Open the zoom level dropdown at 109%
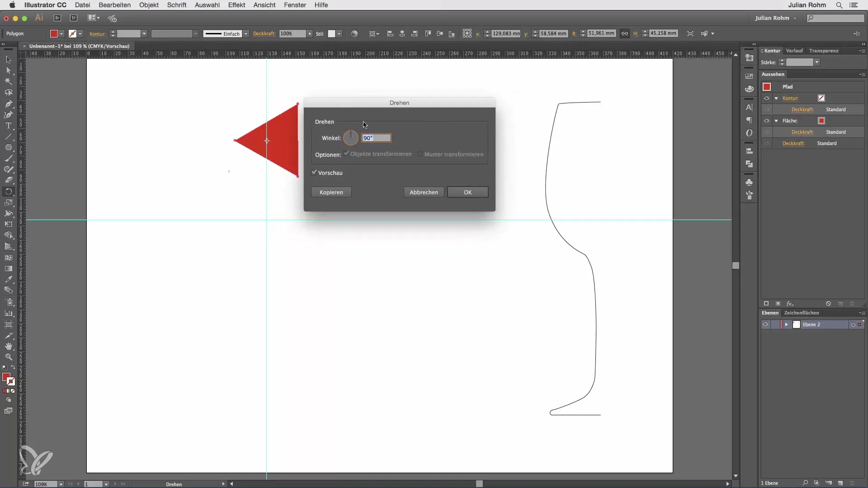This screenshot has width=868, height=488. click(x=61, y=484)
